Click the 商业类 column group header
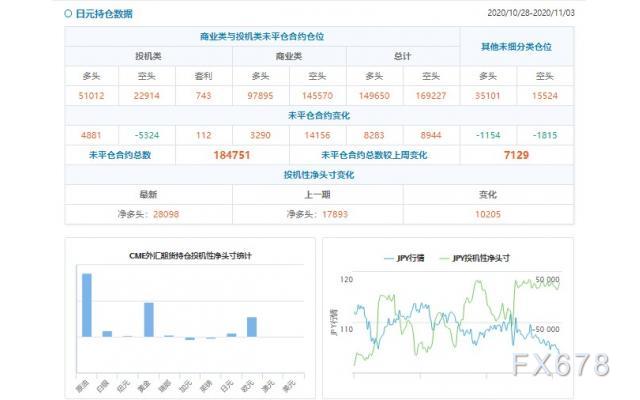The height and width of the screenshot is (400, 640). (x=289, y=56)
